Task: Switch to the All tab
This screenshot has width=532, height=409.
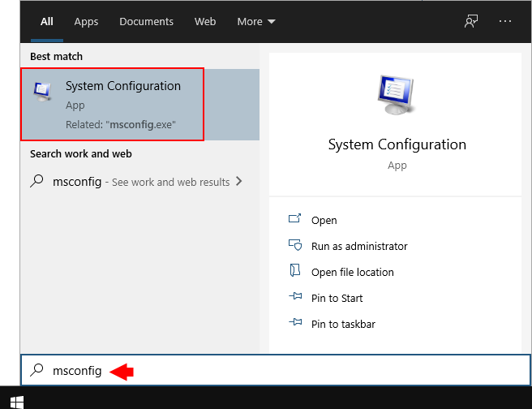Action: coord(47,22)
